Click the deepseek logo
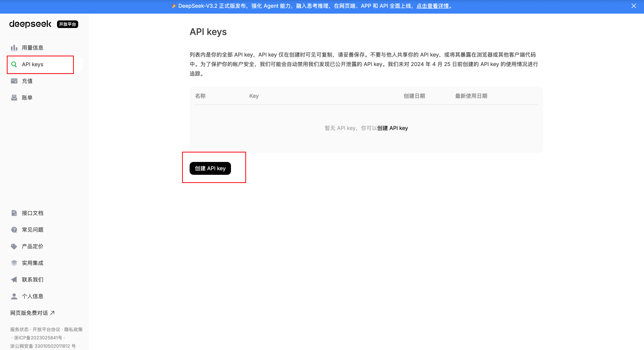Image resolution: width=644 pixels, height=350 pixels. [x=30, y=24]
